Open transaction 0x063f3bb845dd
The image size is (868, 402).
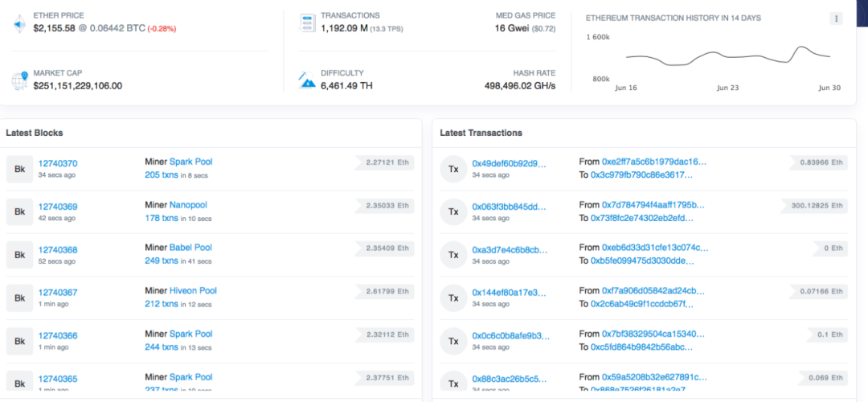pyautogui.click(x=509, y=206)
